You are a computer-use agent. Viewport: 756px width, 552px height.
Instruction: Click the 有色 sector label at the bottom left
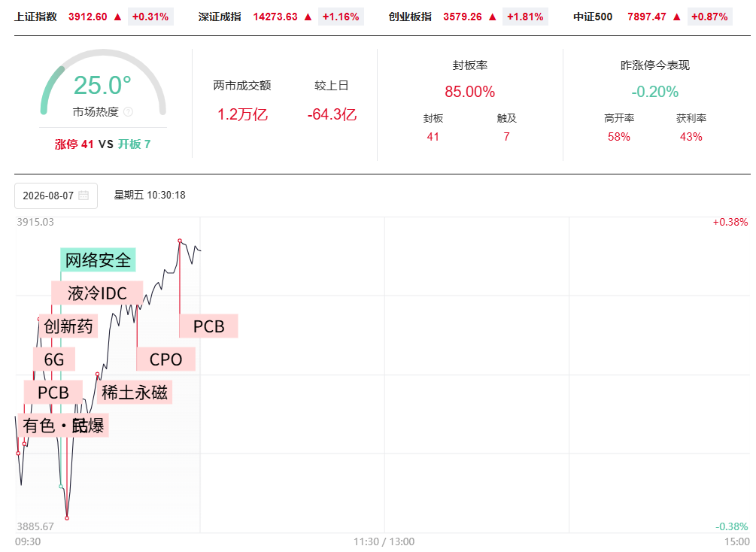tap(38, 425)
